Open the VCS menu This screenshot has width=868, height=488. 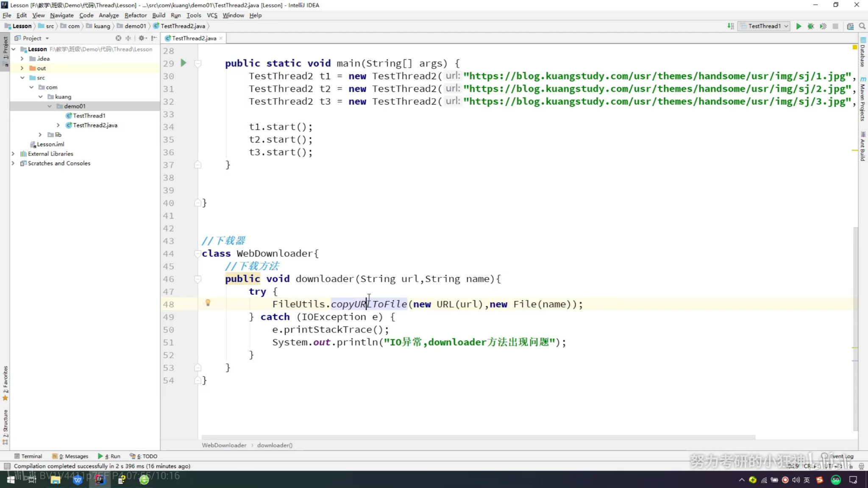click(212, 15)
